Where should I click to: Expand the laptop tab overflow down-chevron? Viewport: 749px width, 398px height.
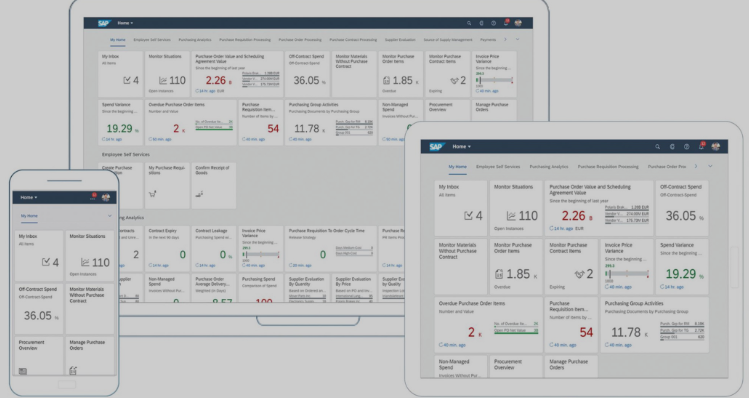(x=517, y=39)
